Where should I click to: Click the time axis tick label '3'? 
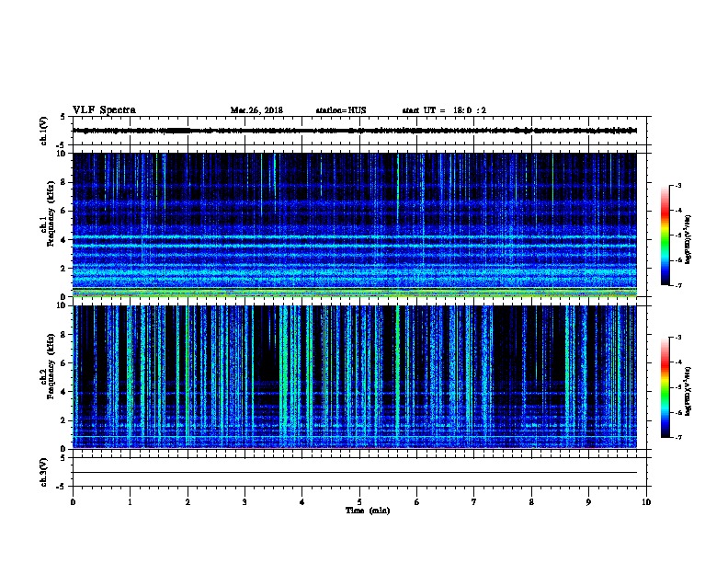pos(245,502)
